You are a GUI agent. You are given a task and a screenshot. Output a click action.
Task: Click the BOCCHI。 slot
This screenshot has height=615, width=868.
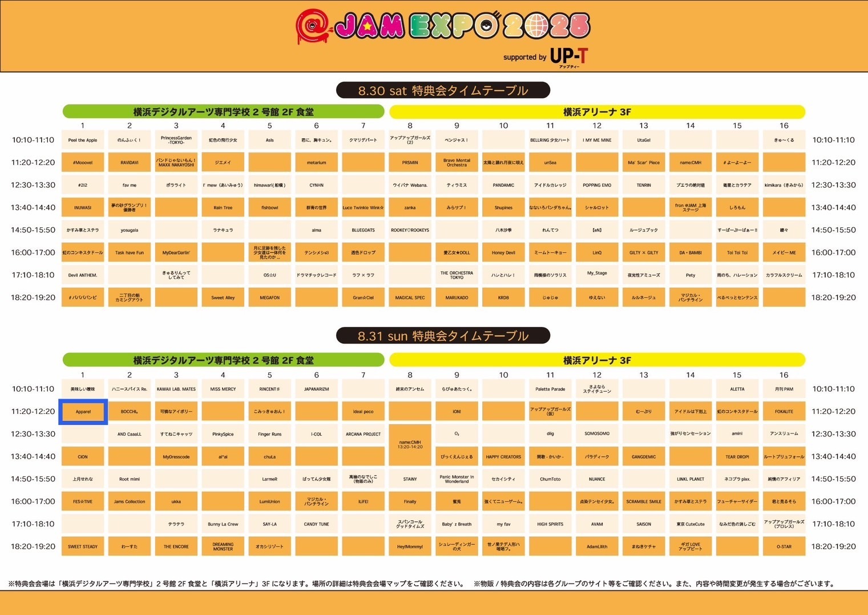[x=130, y=411]
